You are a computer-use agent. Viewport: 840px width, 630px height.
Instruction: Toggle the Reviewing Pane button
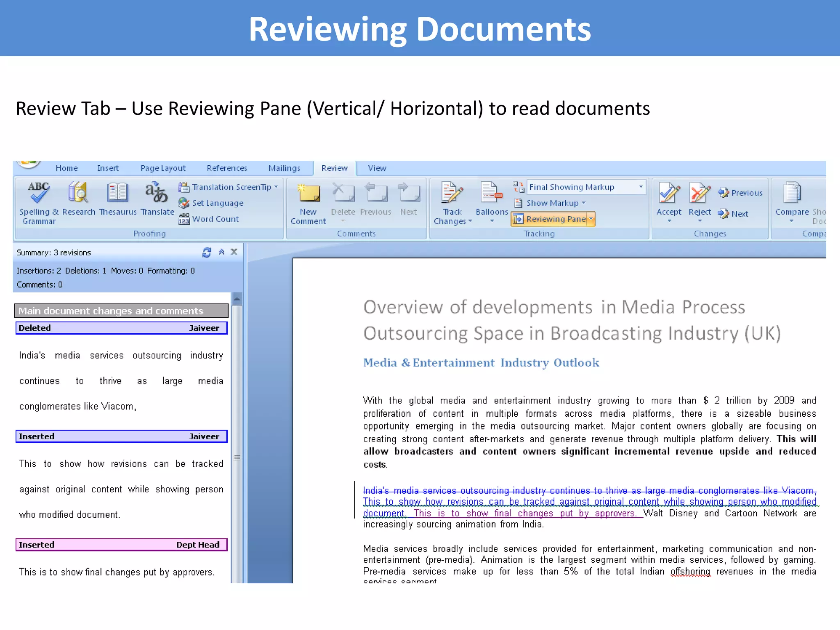pos(549,219)
